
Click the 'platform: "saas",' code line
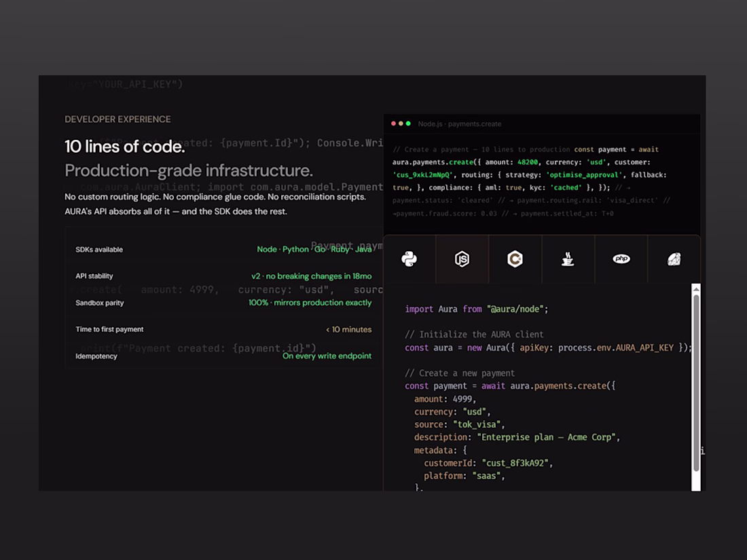(x=464, y=476)
